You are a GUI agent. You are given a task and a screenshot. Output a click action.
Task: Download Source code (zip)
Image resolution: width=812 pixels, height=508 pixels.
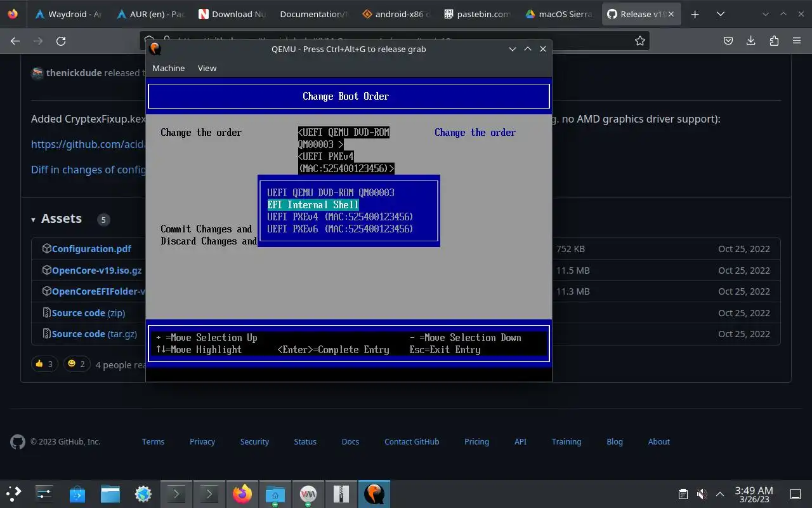88,313
